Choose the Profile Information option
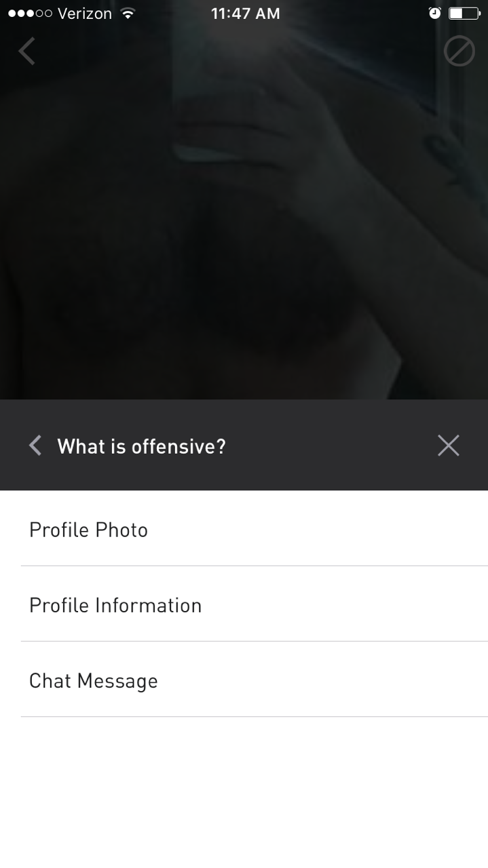 [115, 605]
